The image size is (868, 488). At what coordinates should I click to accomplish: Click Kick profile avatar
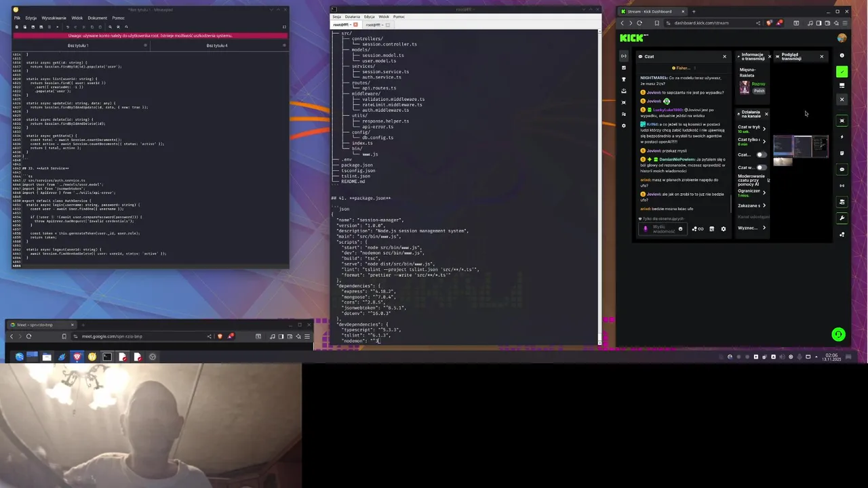click(842, 38)
